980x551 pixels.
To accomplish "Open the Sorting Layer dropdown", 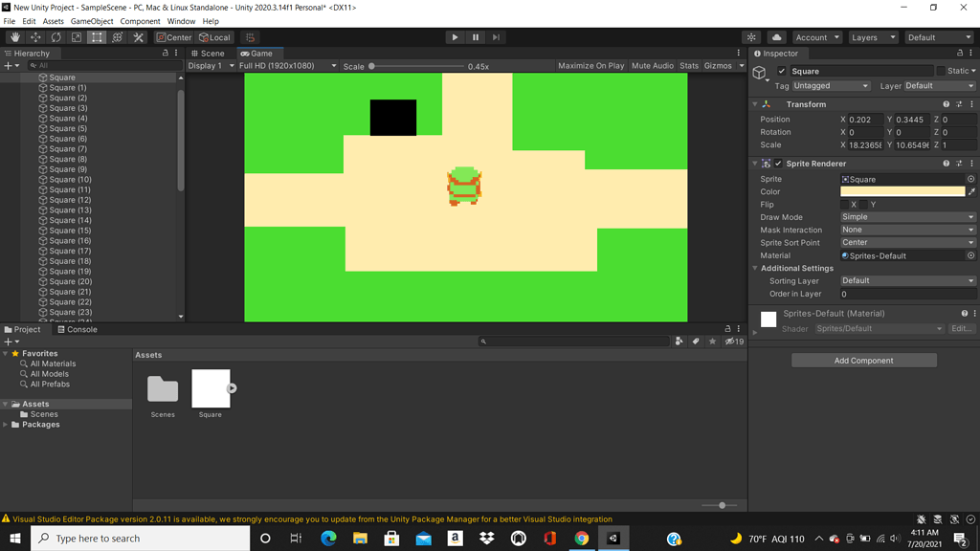I will pyautogui.click(x=904, y=280).
